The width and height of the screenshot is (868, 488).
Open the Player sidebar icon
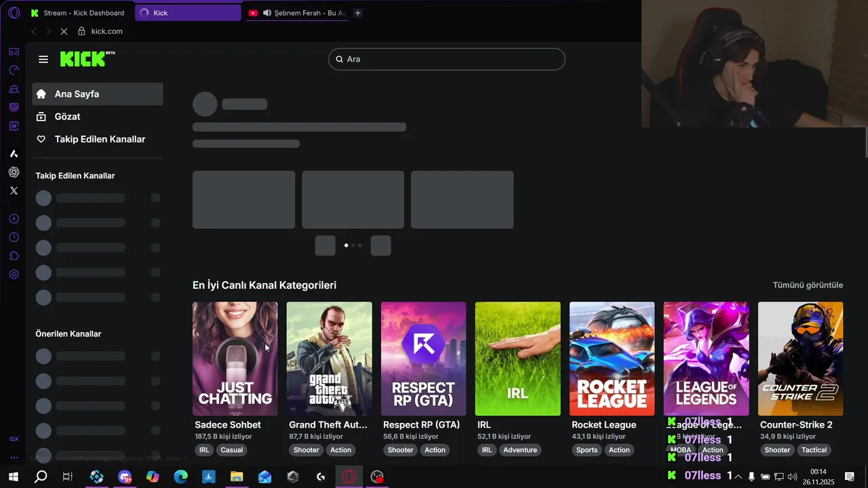[14, 219]
